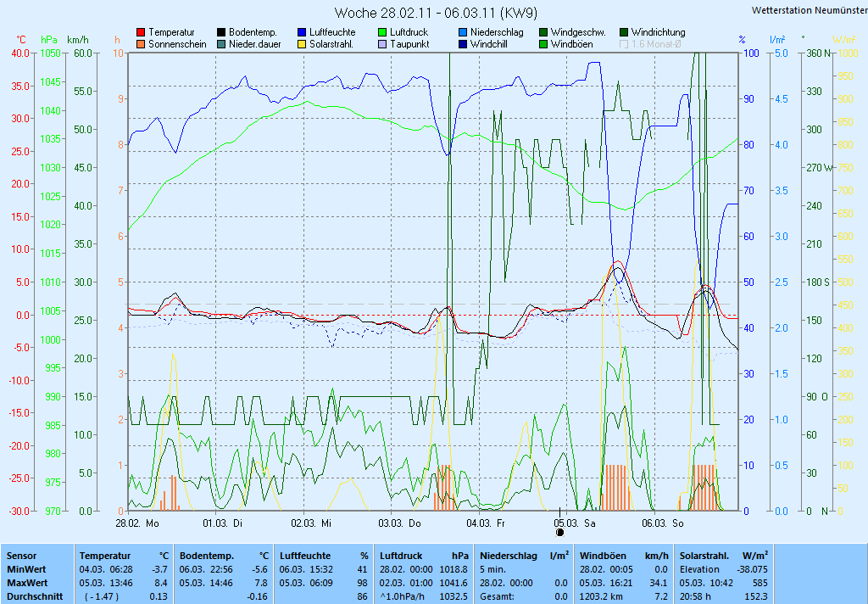Click the bright green Luftdruck legend square
Viewport: 868px width, 604px height.
click(x=382, y=32)
